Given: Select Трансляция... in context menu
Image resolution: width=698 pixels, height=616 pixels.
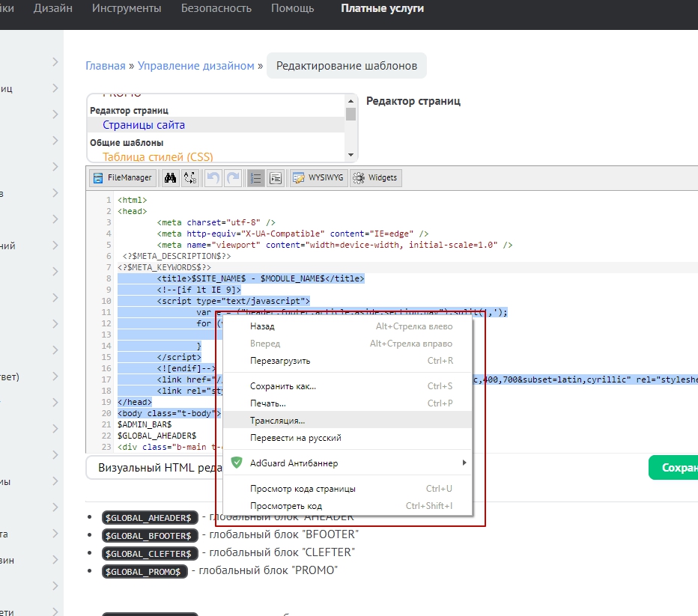Looking at the screenshot, I should click(x=277, y=421).
